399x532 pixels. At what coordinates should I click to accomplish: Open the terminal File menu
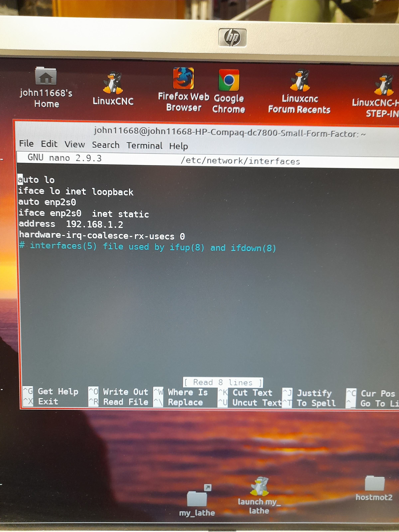pos(26,144)
